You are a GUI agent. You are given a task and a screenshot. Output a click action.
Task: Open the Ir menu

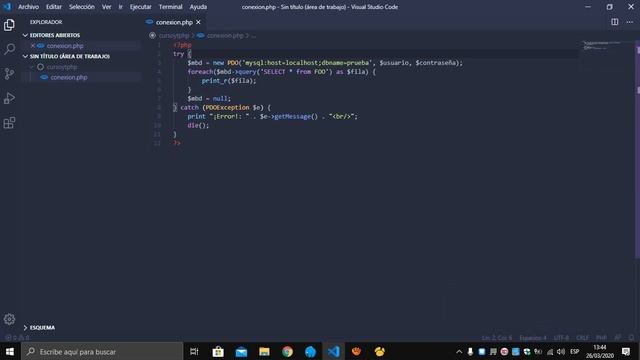point(120,7)
